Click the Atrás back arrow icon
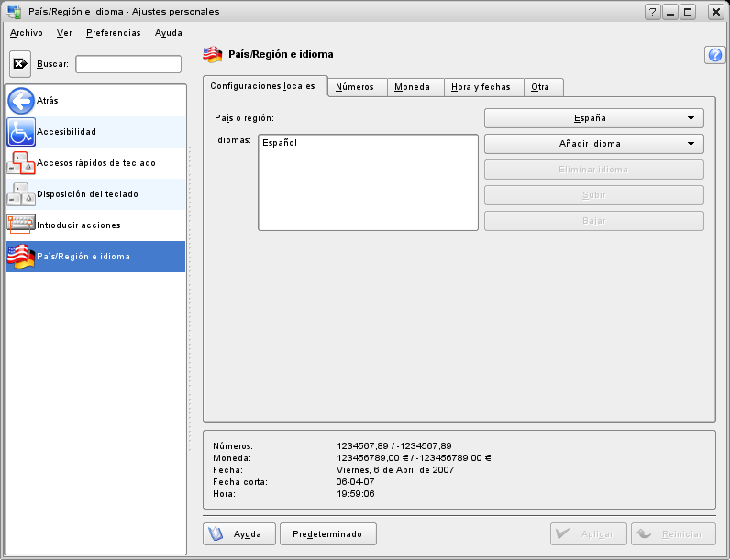730x560 pixels. (20, 101)
